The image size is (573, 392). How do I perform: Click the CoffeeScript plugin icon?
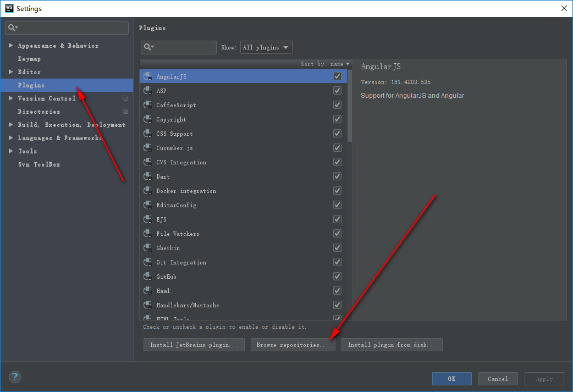(147, 105)
